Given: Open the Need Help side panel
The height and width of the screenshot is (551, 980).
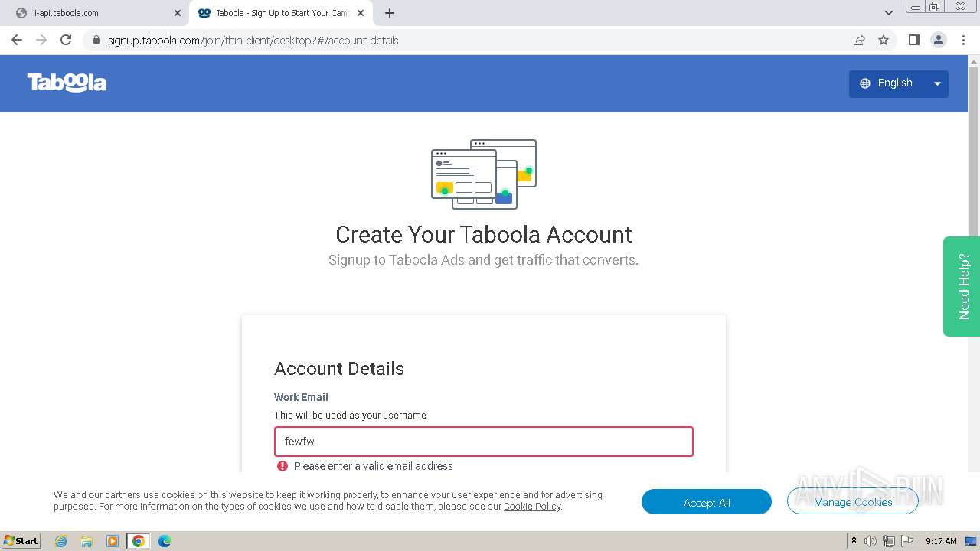Looking at the screenshot, I should click(x=962, y=286).
